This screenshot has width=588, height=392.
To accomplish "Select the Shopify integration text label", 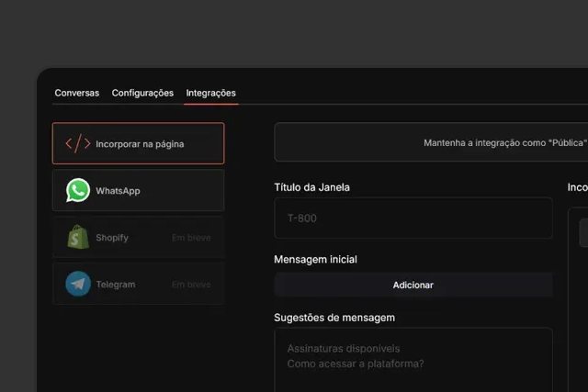I will click(112, 238).
